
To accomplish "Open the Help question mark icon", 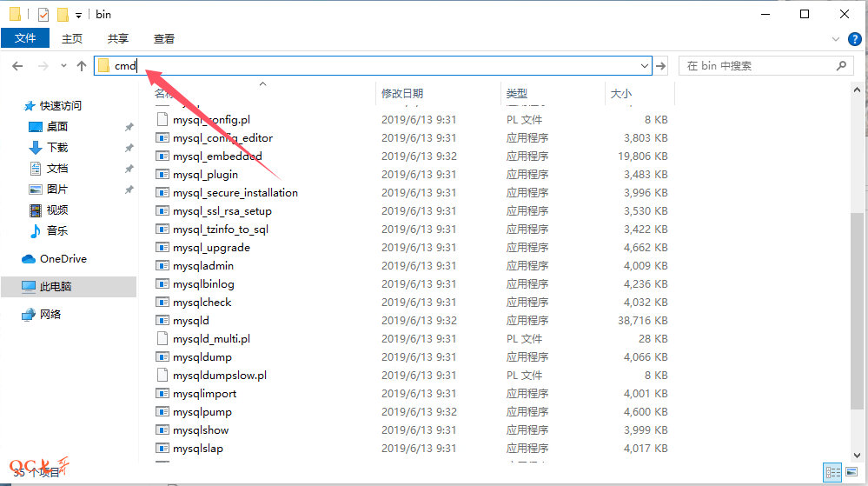I will (855, 39).
